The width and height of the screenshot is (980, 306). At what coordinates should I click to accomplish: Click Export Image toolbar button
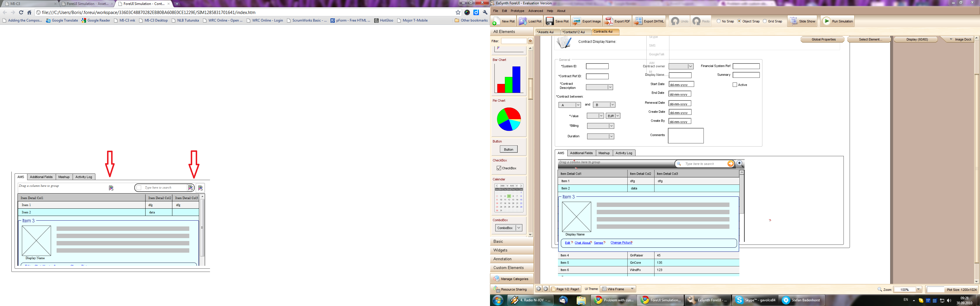coord(587,21)
